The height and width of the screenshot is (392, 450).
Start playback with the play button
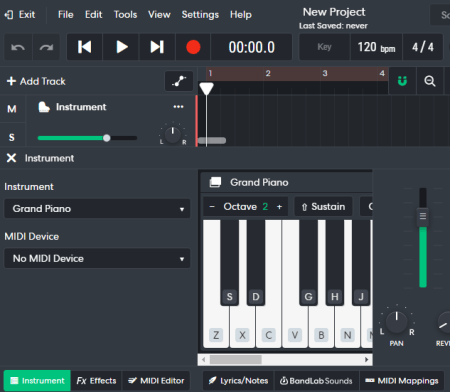(x=121, y=47)
